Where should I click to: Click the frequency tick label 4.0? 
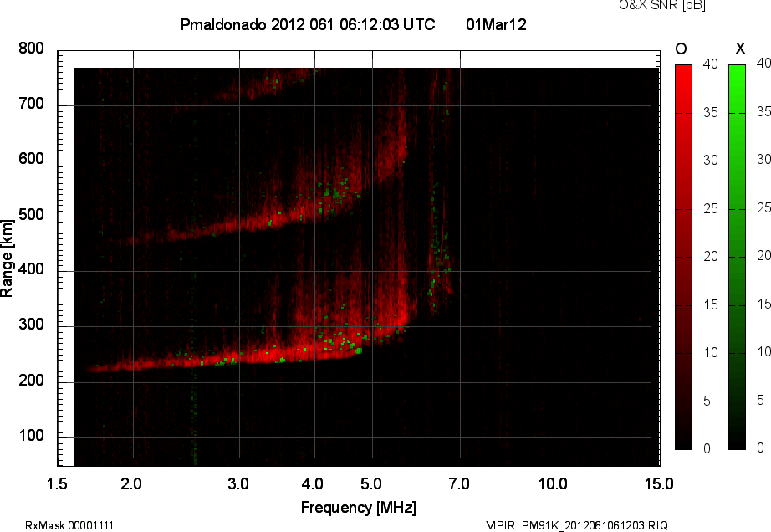(x=312, y=483)
